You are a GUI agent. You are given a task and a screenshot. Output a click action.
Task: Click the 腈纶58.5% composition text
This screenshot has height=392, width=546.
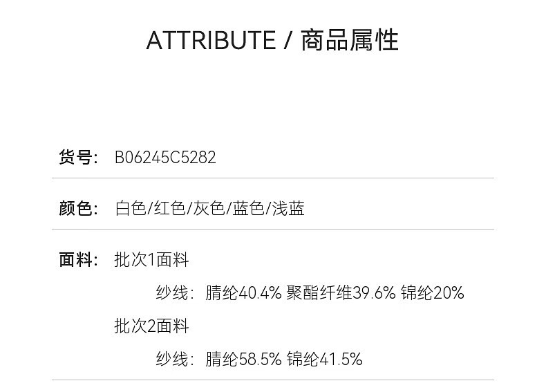tap(243, 359)
